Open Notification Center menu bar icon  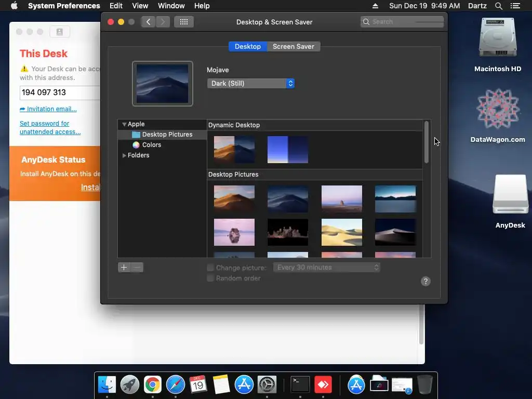coord(515,6)
